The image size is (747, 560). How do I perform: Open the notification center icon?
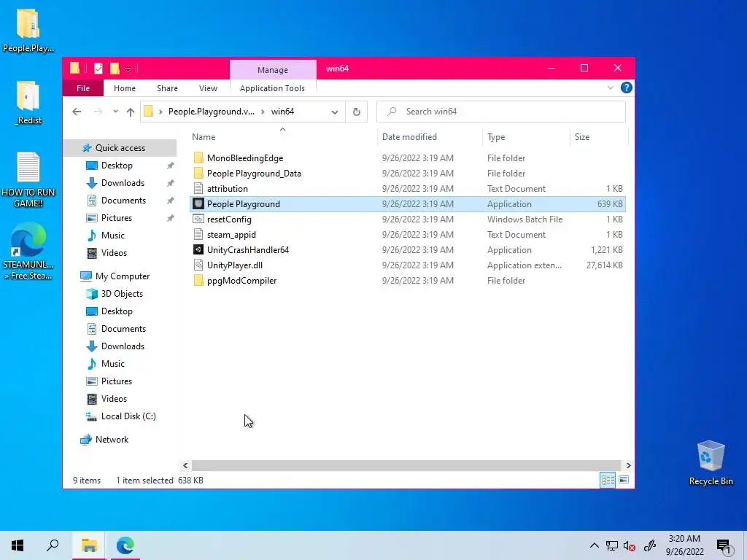tap(724, 547)
